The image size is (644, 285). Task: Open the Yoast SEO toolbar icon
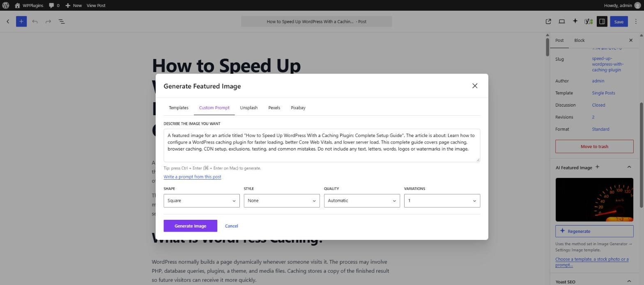pos(589,21)
